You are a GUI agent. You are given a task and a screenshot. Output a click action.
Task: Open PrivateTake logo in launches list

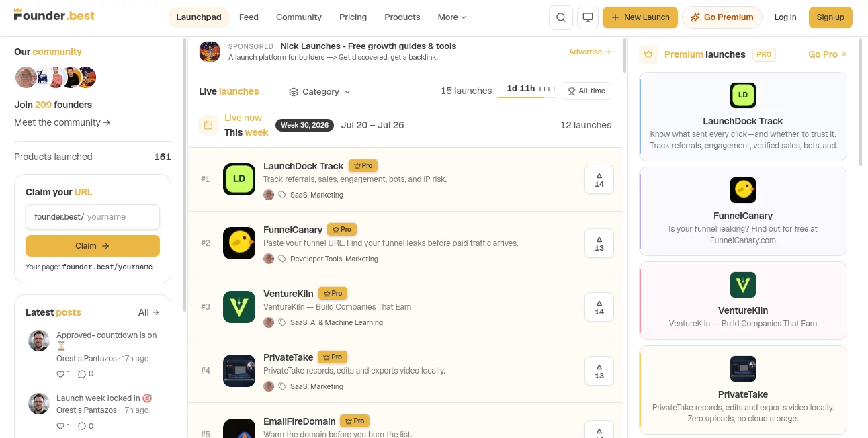239,371
